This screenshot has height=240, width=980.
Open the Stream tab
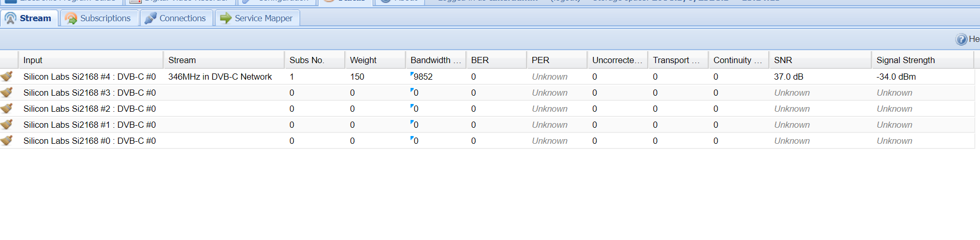click(x=29, y=18)
